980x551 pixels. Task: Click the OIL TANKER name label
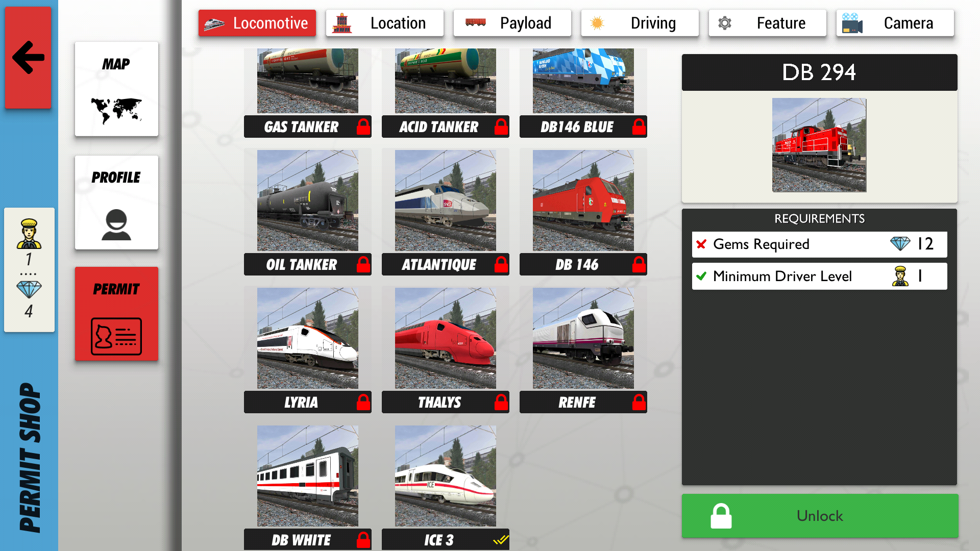(301, 265)
